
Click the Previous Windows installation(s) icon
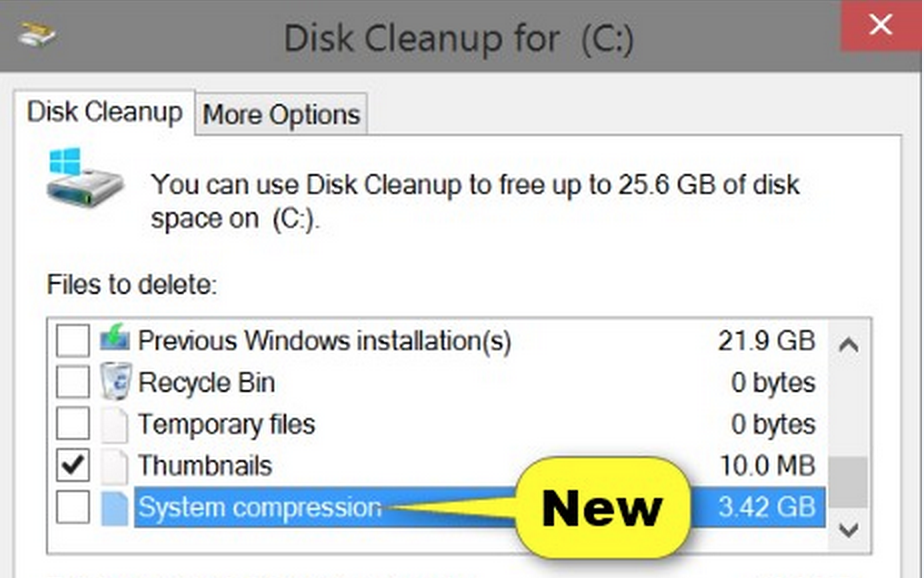(115, 338)
